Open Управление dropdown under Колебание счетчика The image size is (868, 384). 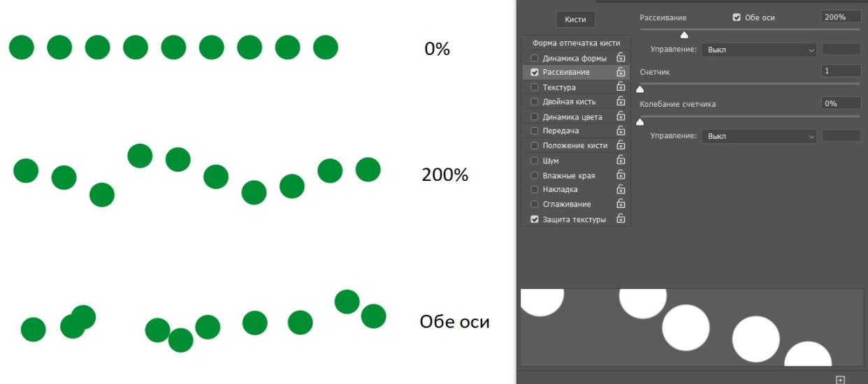tap(760, 136)
